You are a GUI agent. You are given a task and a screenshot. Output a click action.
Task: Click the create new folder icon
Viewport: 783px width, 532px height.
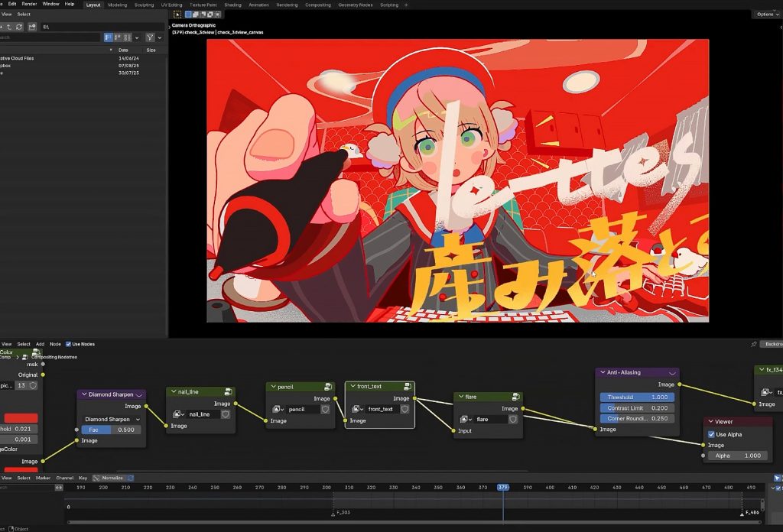tap(33, 27)
